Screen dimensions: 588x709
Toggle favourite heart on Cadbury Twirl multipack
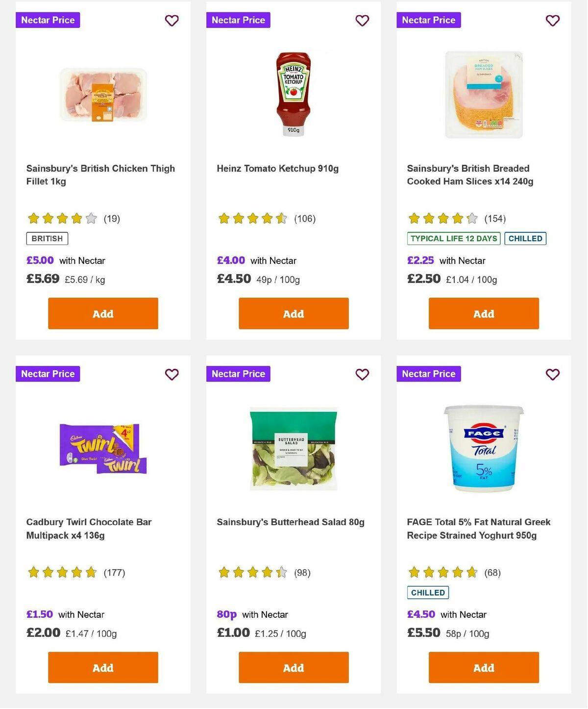(x=171, y=374)
